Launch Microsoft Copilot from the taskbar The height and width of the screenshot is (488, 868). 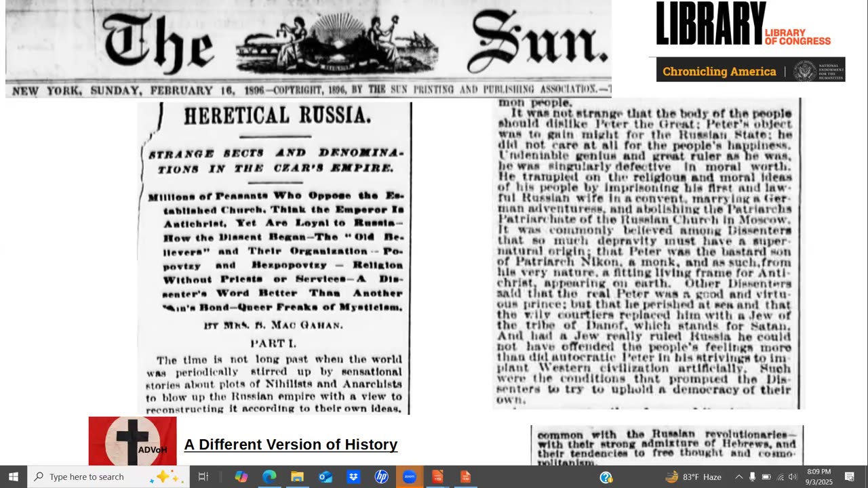coord(241,476)
